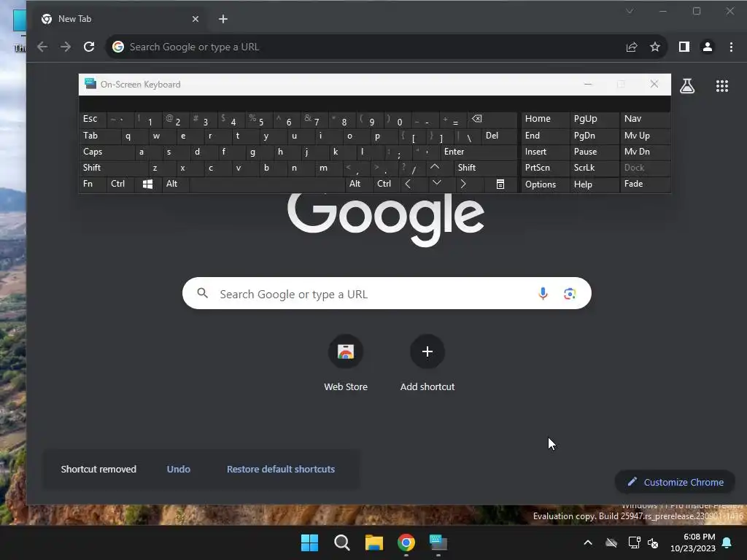Open the Chrome Labs flask icon

(687, 86)
